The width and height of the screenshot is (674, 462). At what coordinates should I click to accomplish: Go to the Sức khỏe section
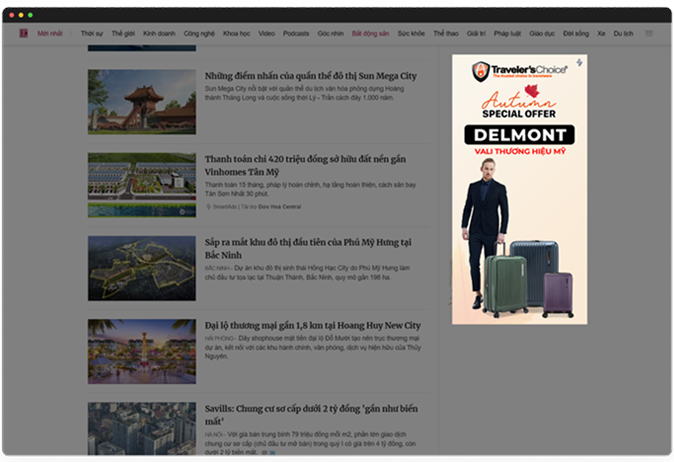[x=411, y=33]
